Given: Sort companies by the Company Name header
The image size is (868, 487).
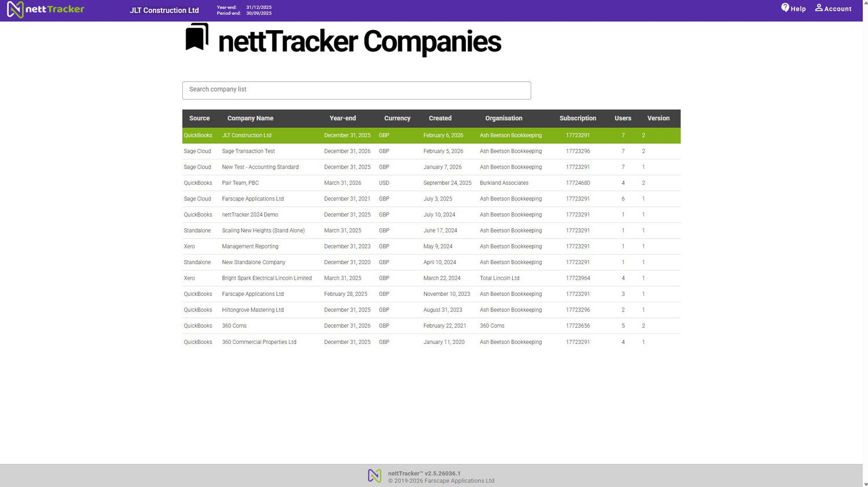Looking at the screenshot, I should [250, 118].
